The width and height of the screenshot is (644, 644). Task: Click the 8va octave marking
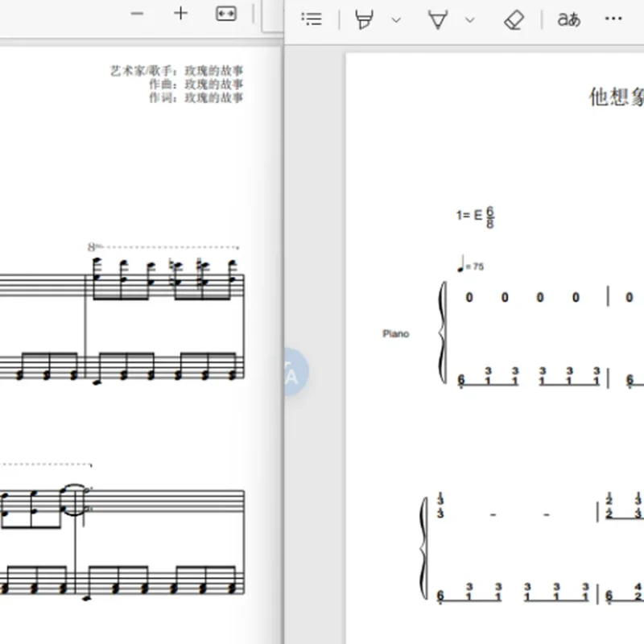(94, 247)
